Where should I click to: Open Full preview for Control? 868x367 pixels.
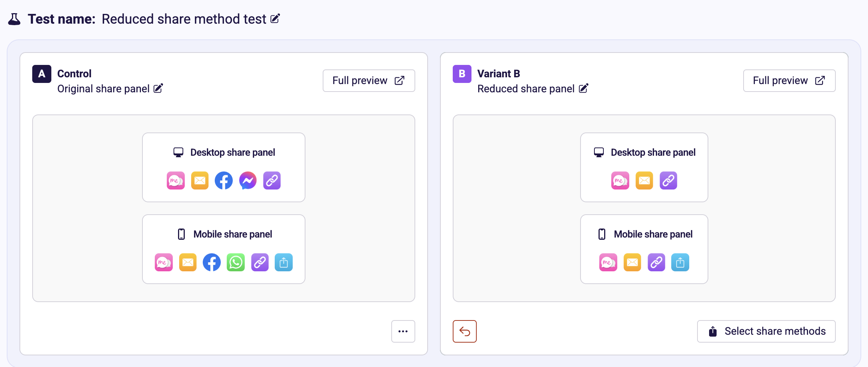368,80
